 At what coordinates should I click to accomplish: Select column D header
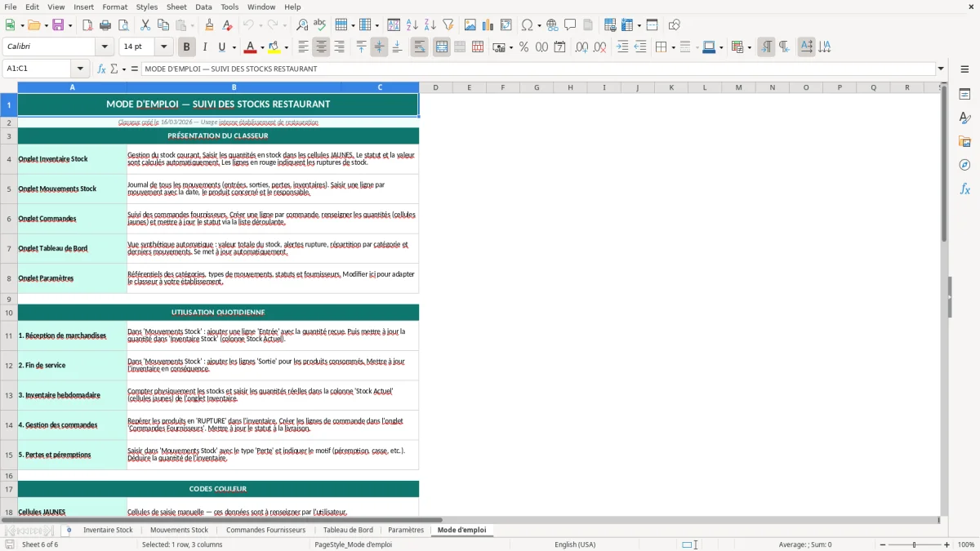click(435, 87)
